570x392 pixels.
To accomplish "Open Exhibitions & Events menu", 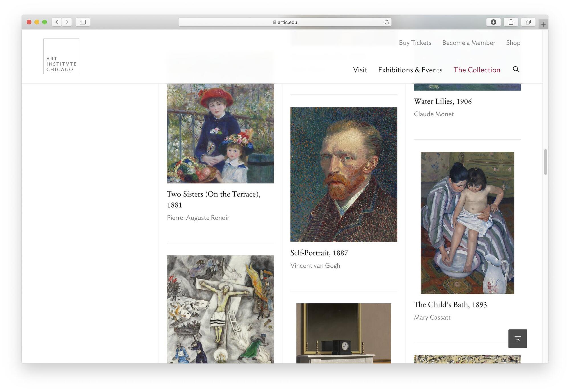I will pos(410,70).
